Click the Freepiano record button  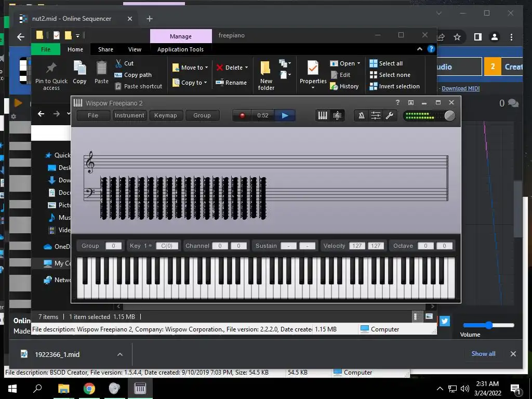242,116
